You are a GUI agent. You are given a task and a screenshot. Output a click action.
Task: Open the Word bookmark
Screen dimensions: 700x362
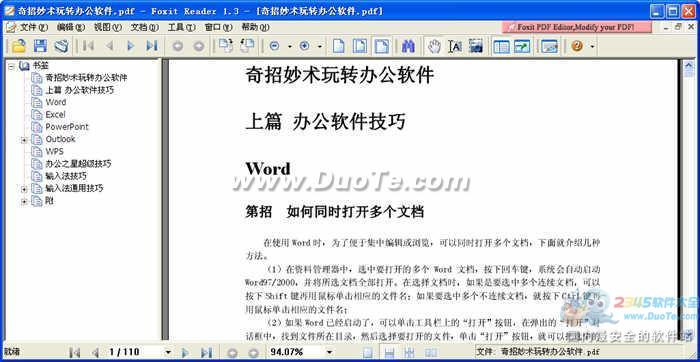[56, 102]
